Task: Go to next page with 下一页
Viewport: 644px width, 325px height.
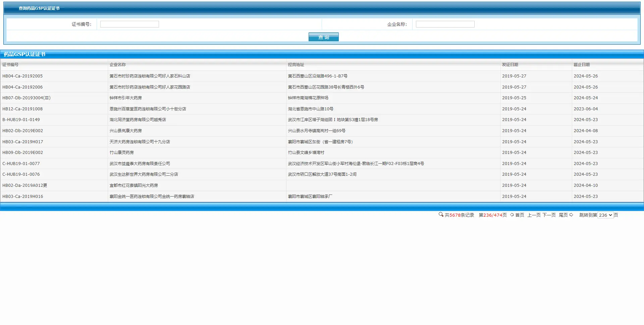Action: [549, 215]
